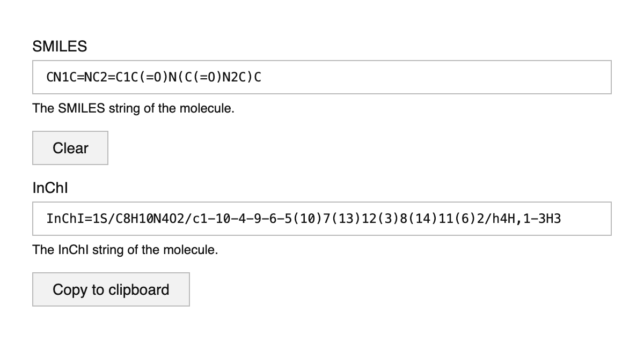Image resolution: width=644 pixels, height=343 pixels.
Task: Click the InChI string description text
Action: (125, 250)
